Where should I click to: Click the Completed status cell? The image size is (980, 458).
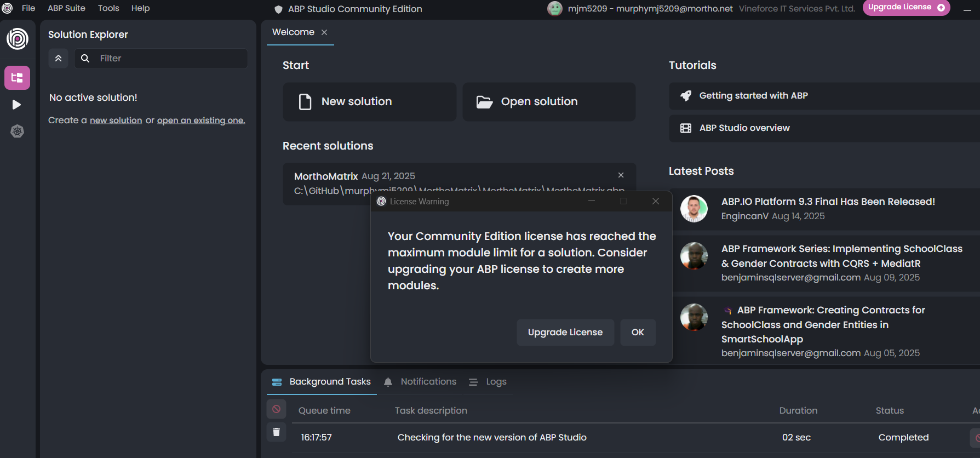pyautogui.click(x=903, y=438)
